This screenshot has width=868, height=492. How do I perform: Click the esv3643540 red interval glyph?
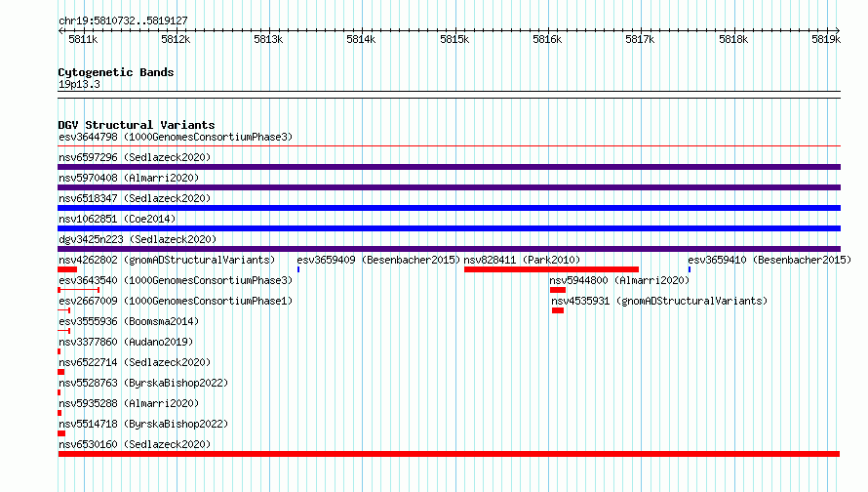(79, 290)
